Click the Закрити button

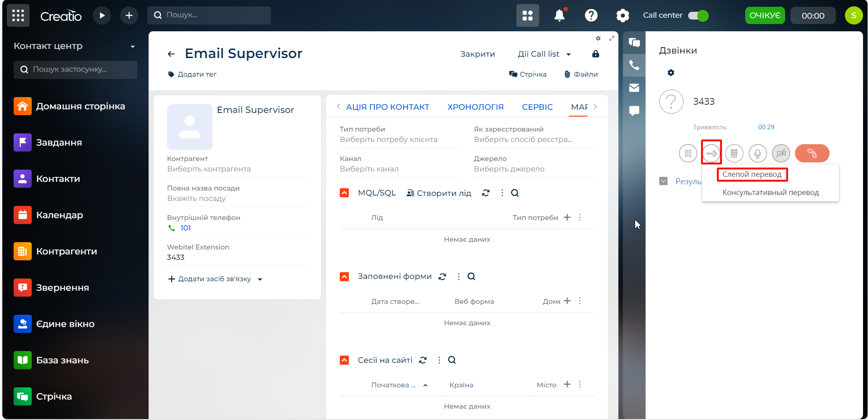[477, 54]
